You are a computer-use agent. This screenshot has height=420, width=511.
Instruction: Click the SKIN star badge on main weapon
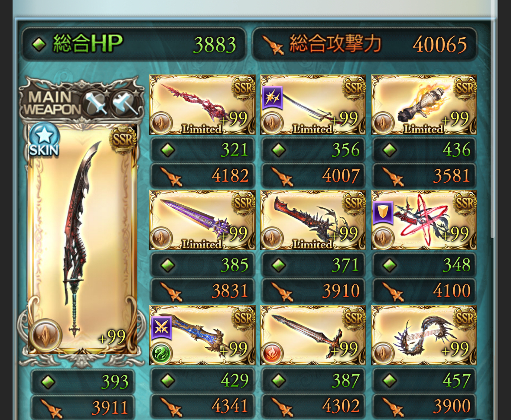coord(44,140)
